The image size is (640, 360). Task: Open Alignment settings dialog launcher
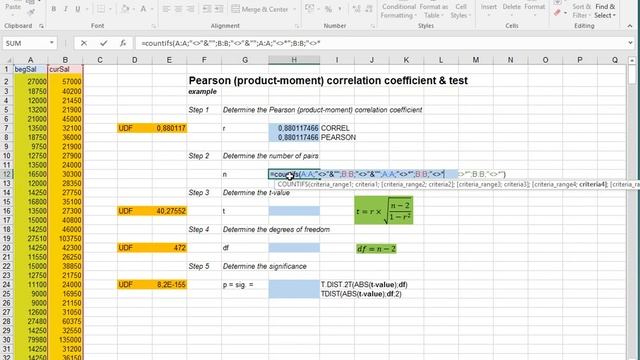coord(297,26)
